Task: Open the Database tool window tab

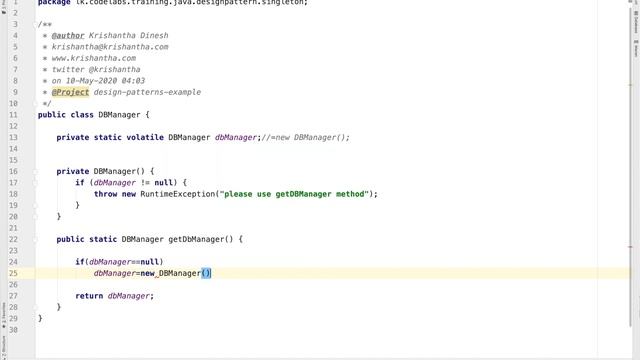Action: [x=636, y=22]
